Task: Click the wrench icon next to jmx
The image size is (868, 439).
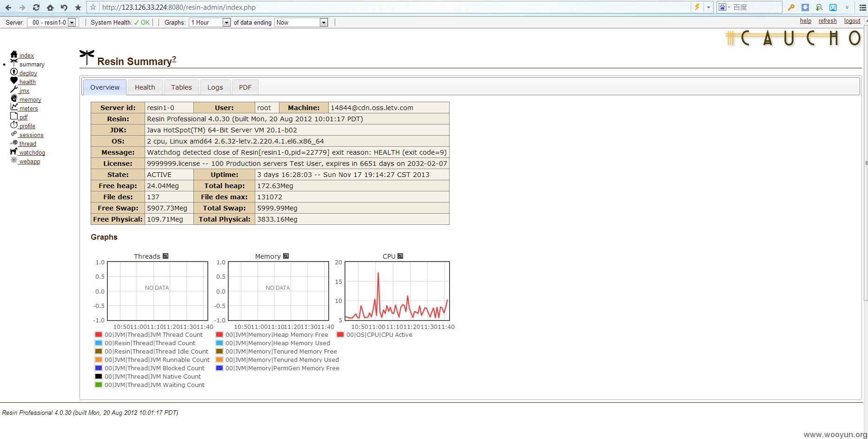Action: coord(14,90)
